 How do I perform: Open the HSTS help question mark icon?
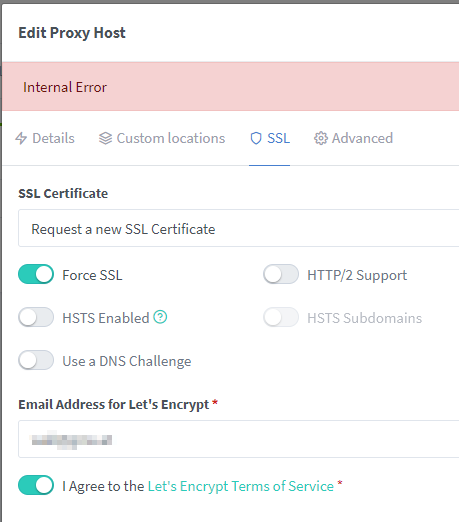pos(160,317)
